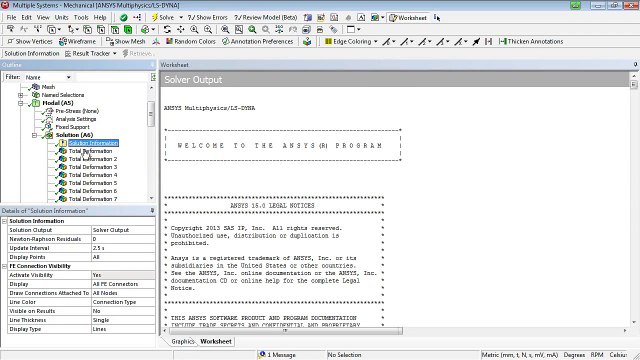The width and height of the screenshot is (640, 360).
Task: Collapse the FE Connection Visibility section
Action: pyautogui.click(x=4, y=266)
